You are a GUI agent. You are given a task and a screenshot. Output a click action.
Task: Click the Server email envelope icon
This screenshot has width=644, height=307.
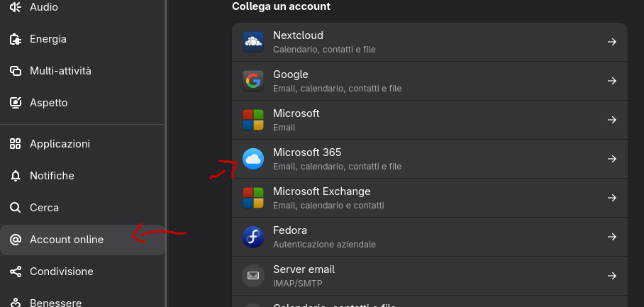click(x=253, y=276)
